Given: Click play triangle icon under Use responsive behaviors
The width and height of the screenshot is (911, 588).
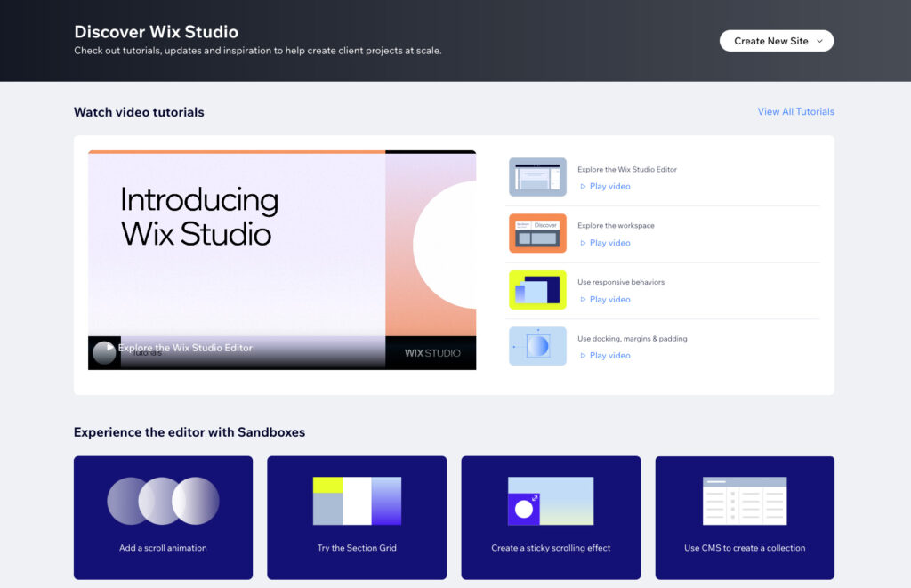Looking at the screenshot, I should click(x=583, y=299).
